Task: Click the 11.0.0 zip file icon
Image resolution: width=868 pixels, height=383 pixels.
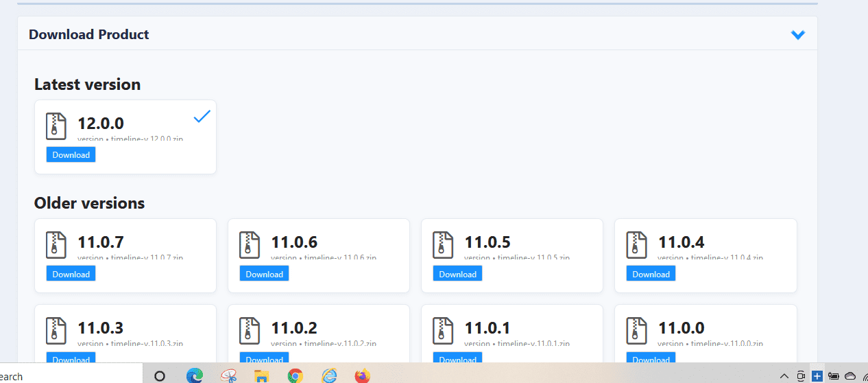Action: click(x=636, y=331)
